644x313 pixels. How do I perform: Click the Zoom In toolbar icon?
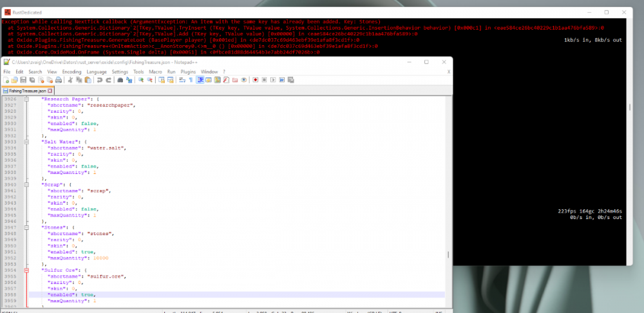[x=142, y=80]
